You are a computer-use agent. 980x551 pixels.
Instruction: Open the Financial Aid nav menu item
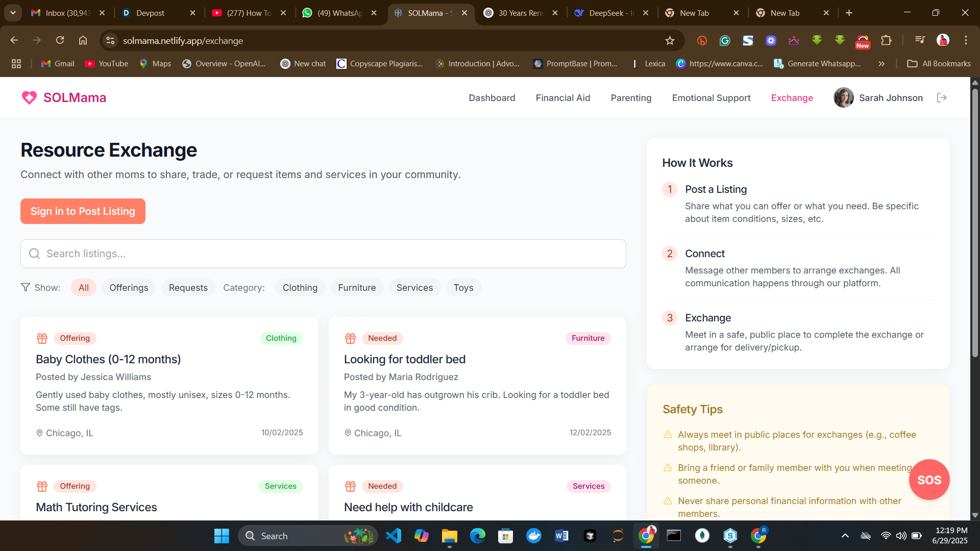(562, 98)
